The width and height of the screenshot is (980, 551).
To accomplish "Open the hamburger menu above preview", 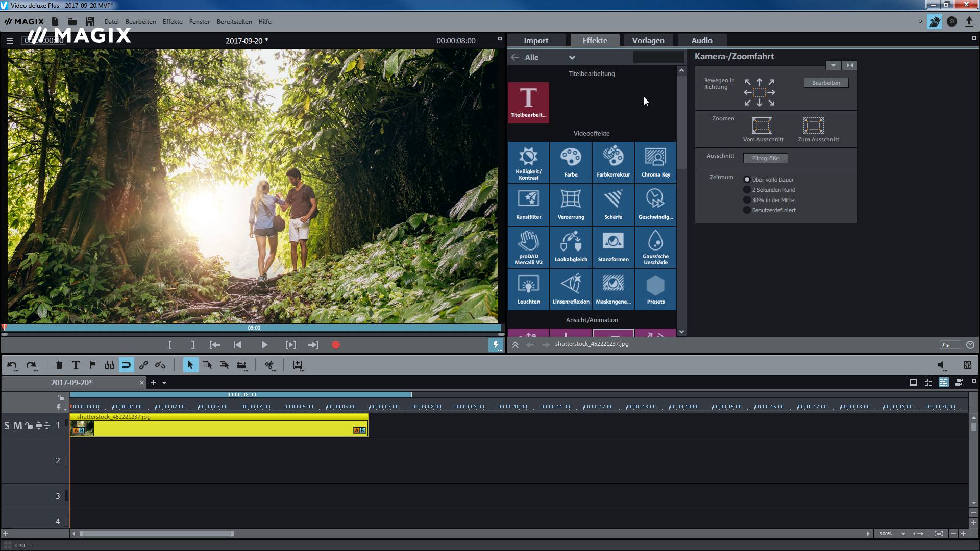I will pyautogui.click(x=9, y=41).
